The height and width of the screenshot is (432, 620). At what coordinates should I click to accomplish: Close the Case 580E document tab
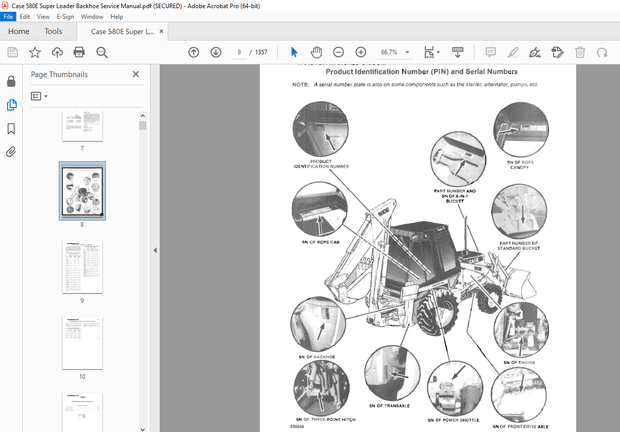[x=161, y=31]
